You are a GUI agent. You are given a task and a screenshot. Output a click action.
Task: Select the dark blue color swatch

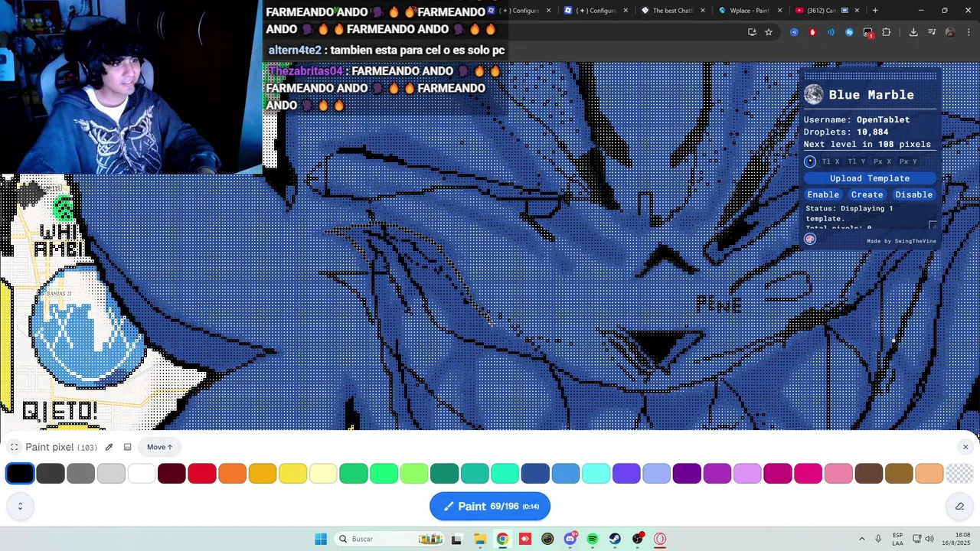pyautogui.click(x=535, y=474)
